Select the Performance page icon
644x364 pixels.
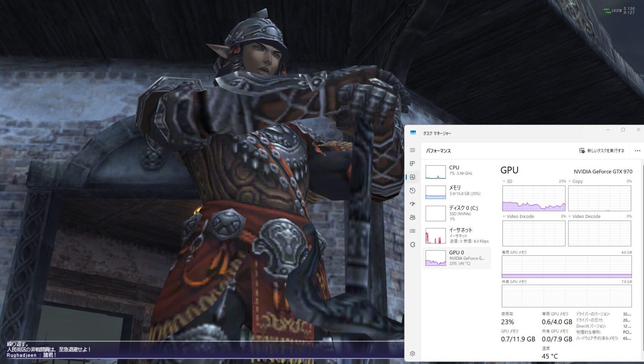click(x=412, y=177)
